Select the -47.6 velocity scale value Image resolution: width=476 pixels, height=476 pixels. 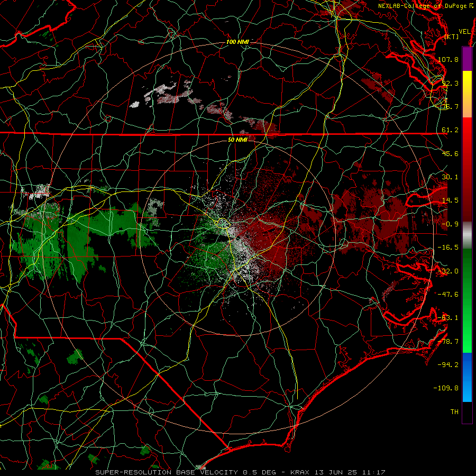pyautogui.click(x=448, y=295)
